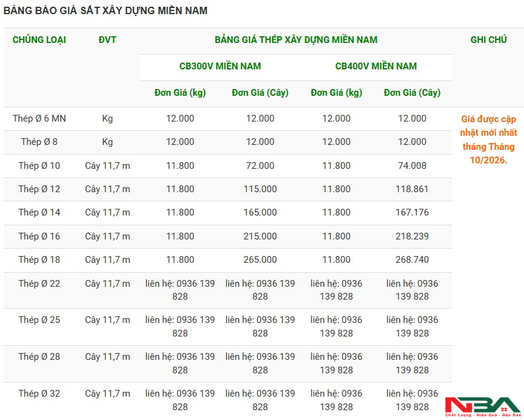Click the 'Kg' unit in the Thép Ø 8 row
The image size is (524, 420).
108,142
